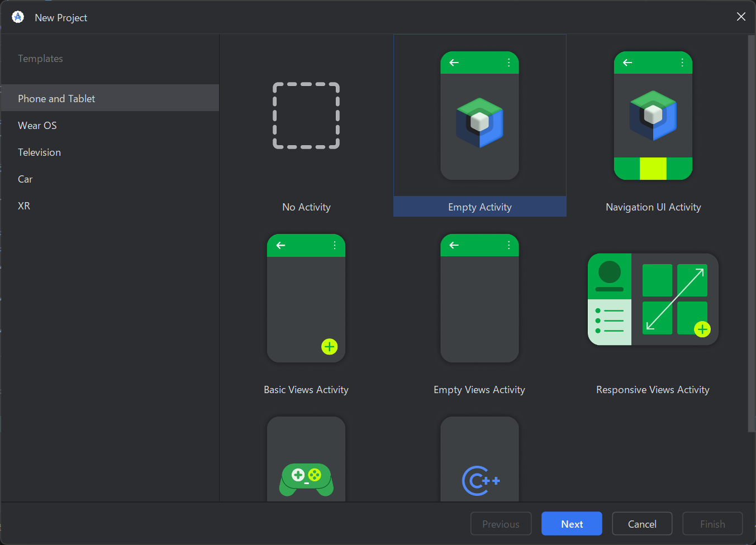Pick the game controller template icon
Viewport: 756px width, 545px height.
coord(306,479)
